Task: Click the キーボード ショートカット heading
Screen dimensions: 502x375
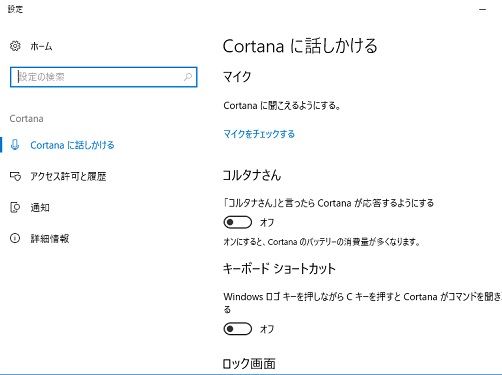Action: (279, 268)
